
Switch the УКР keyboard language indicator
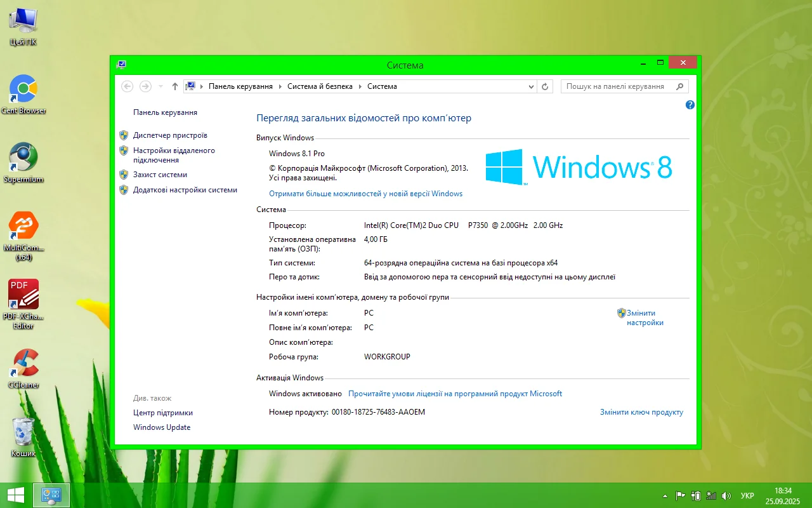point(747,495)
